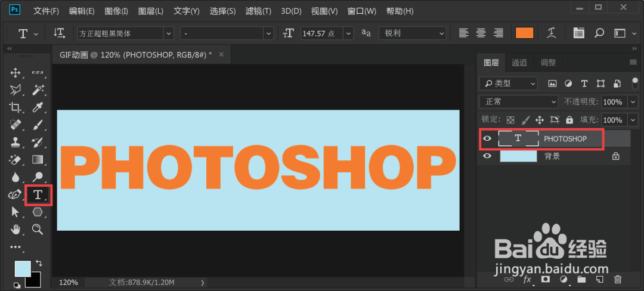The height and width of the screenshot is (291, 644).
Task: Open the Type tool preset picker
Action: point(28,33)
